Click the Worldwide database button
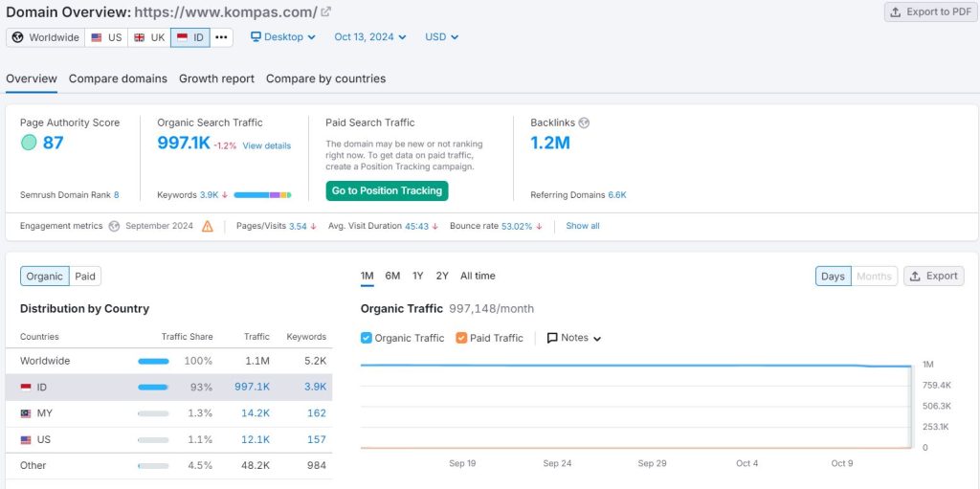Viewport: 980px width, 489px height. coord(46,37)
